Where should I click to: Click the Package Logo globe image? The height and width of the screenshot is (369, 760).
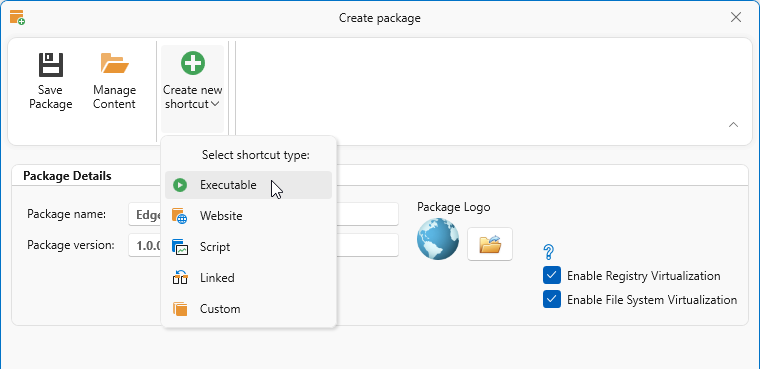pos(438,239)
